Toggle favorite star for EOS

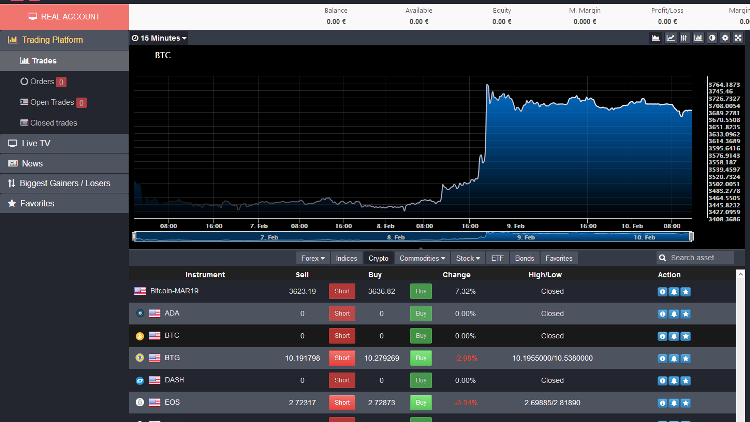click(x=685, y=403)
